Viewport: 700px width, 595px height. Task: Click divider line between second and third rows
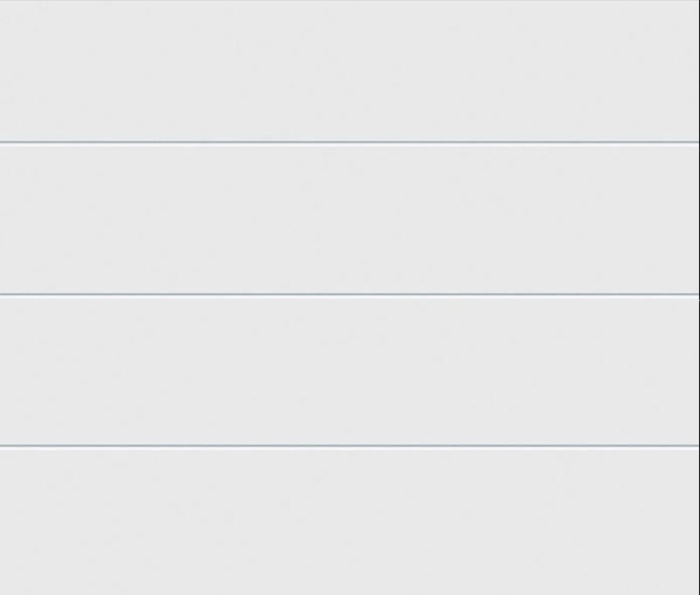point(349,294)
